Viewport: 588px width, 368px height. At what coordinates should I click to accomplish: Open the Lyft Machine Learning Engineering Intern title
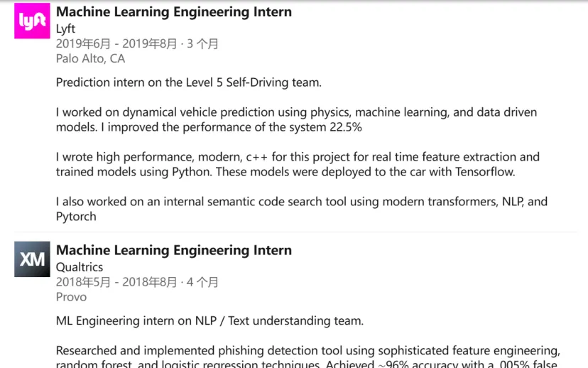click(x=173, y=12)
